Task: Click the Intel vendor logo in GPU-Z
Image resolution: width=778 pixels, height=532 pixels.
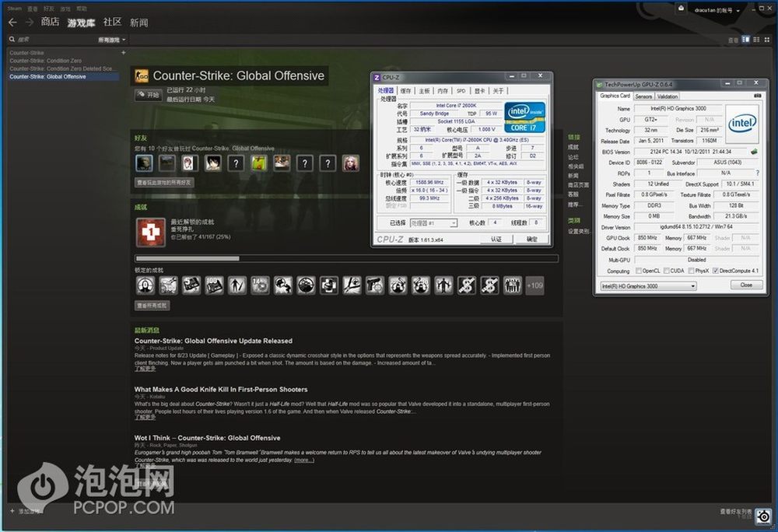Action: (x=741, y=124)
